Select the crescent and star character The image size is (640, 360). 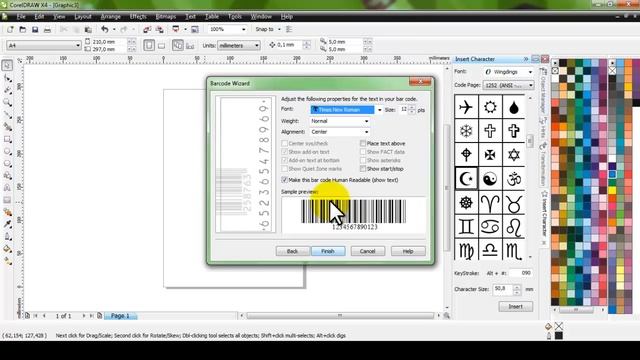466,178
